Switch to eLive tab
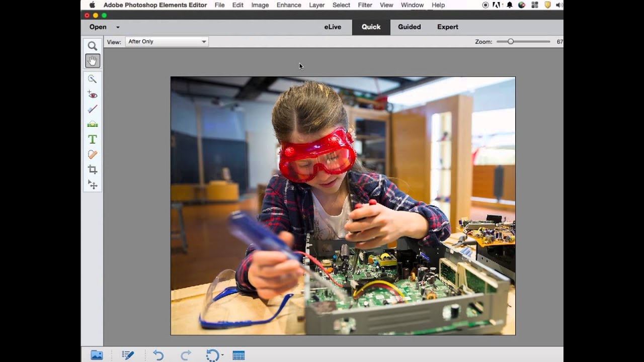Image resolution: width=644 pixels, height=362 pixels. coord(333,27)
